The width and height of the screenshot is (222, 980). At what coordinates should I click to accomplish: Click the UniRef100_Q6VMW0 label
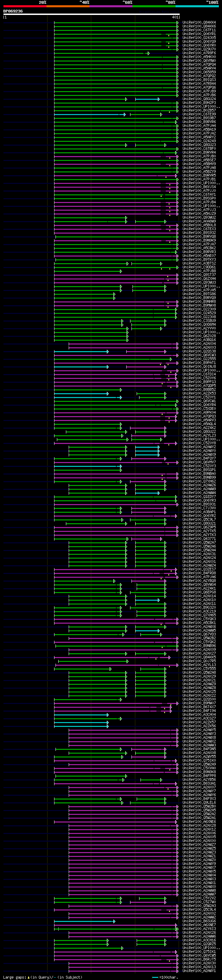(199, 60)
